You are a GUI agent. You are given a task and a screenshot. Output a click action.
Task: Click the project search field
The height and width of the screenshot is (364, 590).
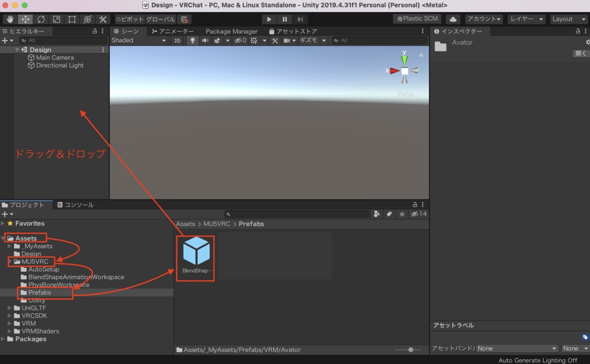[x=297, y=214]
